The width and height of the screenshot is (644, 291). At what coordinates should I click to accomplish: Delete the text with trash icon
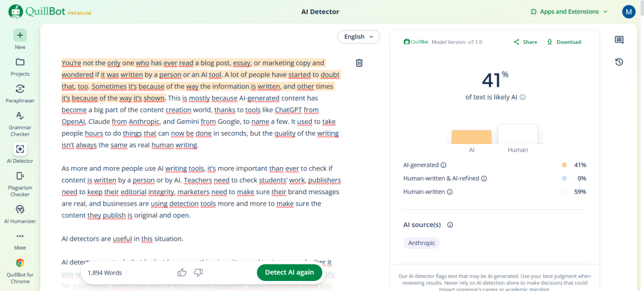coord(359,63)
